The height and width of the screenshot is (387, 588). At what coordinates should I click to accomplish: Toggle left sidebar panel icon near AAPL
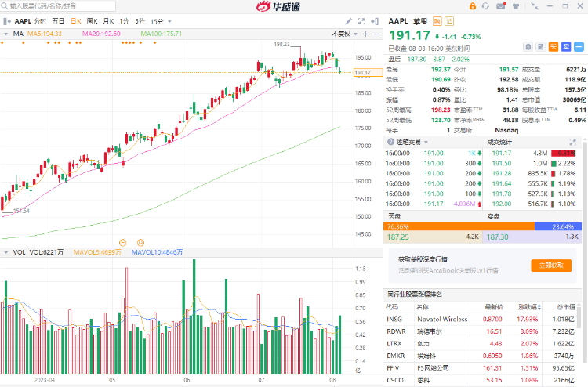coord(7,21)
